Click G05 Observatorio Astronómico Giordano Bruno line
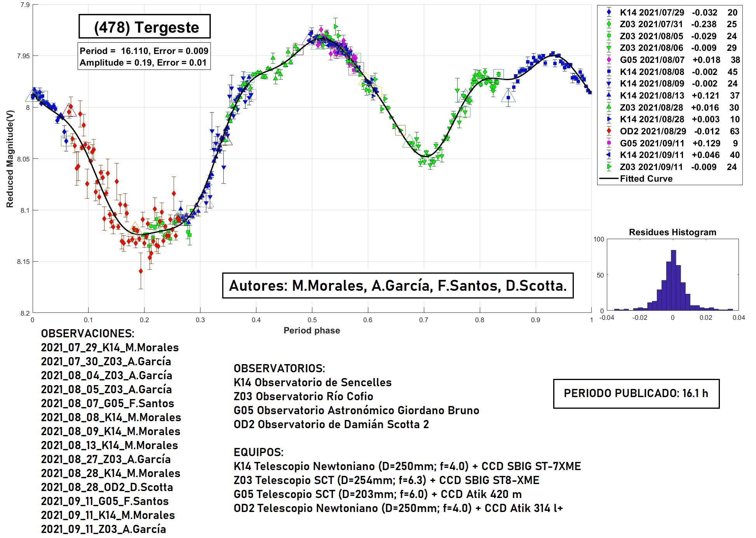This screenshot has width=756, height=538. point(356,410)
